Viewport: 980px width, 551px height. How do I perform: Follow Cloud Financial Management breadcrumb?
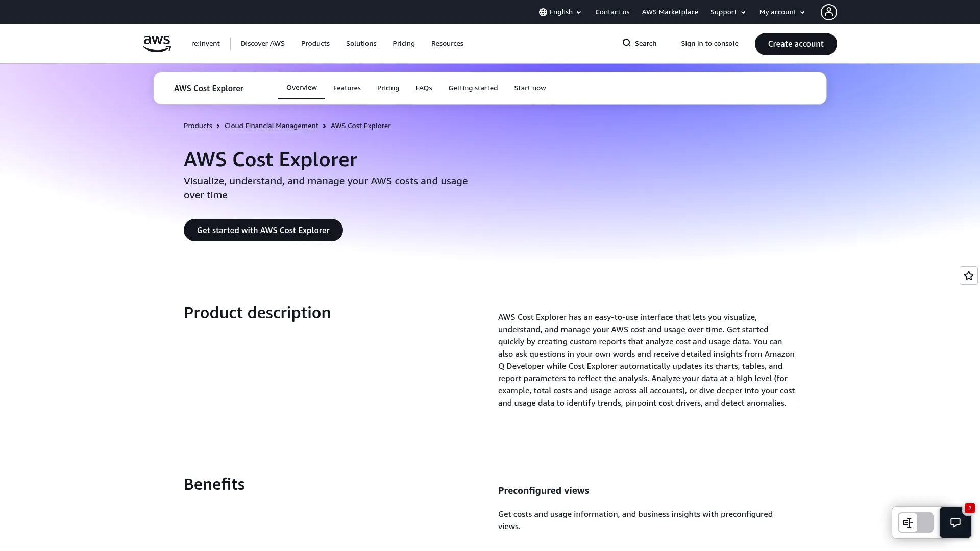272,126
